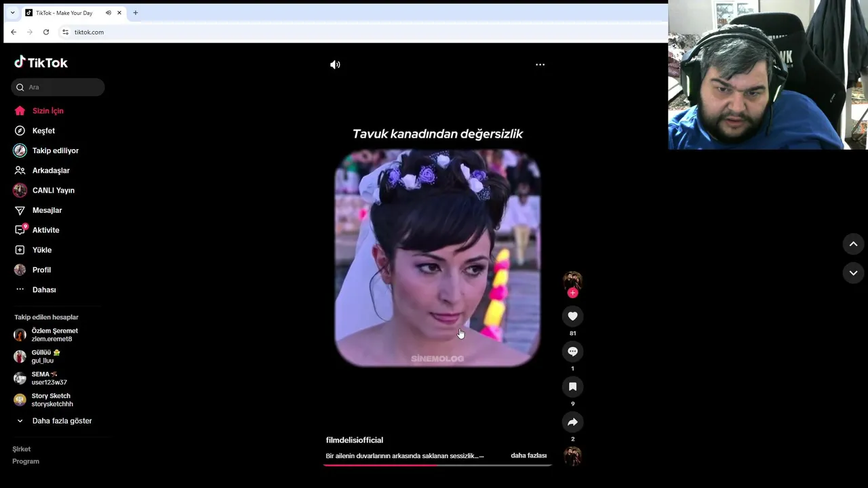The image size is (868, 488).
Task: Mute tab via speaker icon
Action: coord(108,13)
